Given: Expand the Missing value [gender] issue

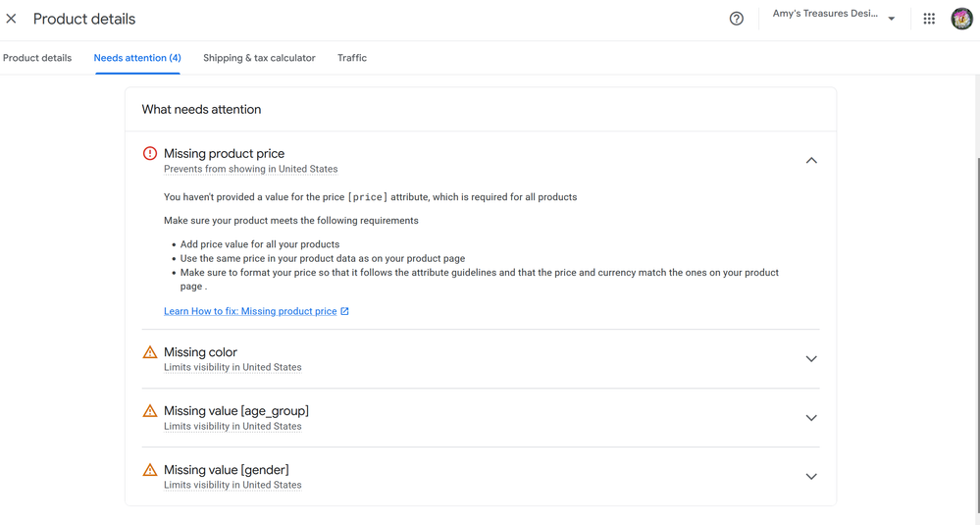Looking at the screenshot, I should point(811,477).
